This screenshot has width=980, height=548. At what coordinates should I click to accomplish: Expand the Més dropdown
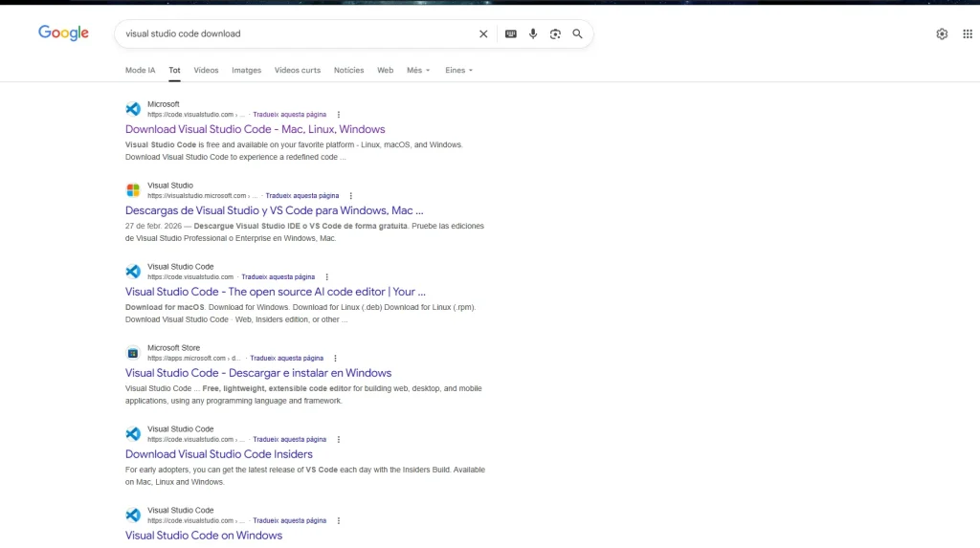(418, 70)
